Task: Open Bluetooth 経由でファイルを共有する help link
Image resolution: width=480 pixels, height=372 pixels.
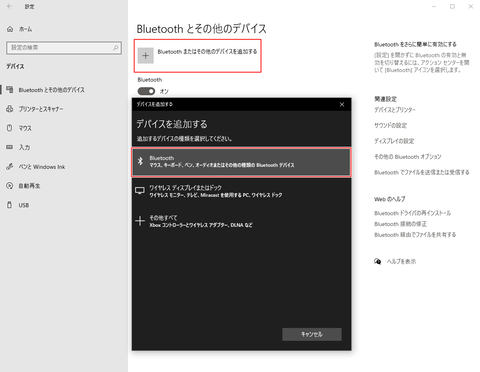Action: click(415, 235)
